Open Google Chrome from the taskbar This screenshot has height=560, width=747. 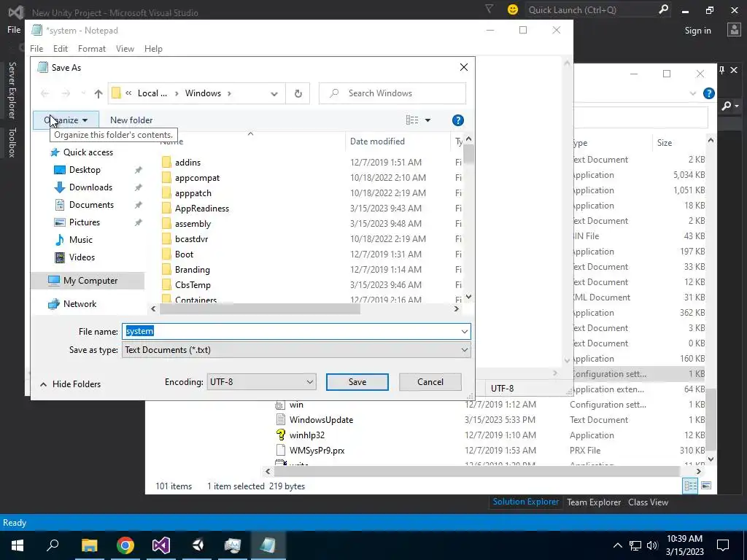coord(125,545)
